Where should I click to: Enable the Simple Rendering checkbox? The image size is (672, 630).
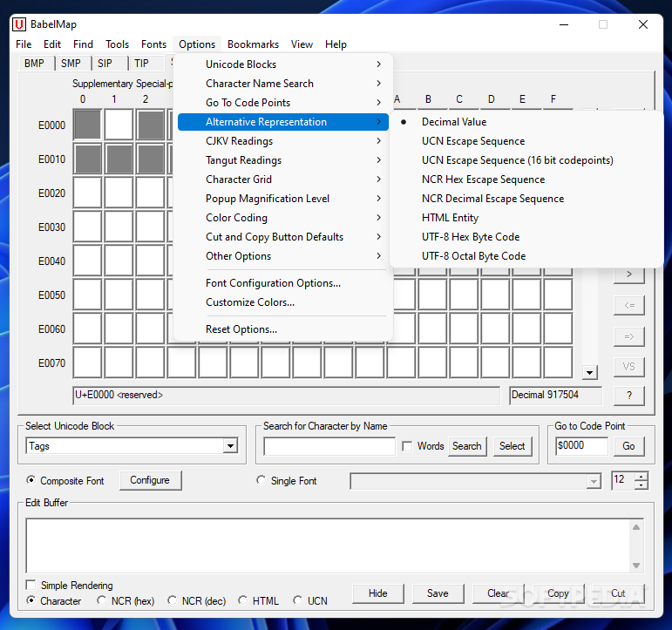click(x=31, y=585)
